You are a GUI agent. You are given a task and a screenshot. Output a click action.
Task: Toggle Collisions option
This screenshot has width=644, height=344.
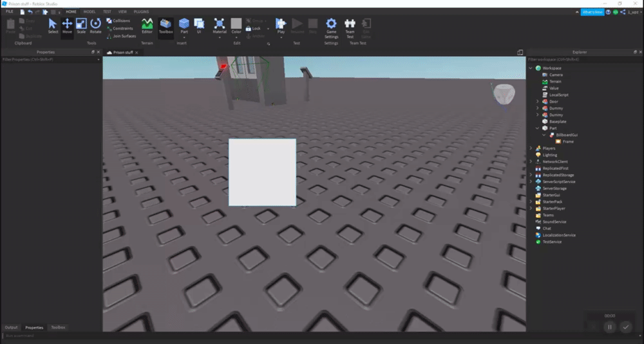(x=118, y=21)
